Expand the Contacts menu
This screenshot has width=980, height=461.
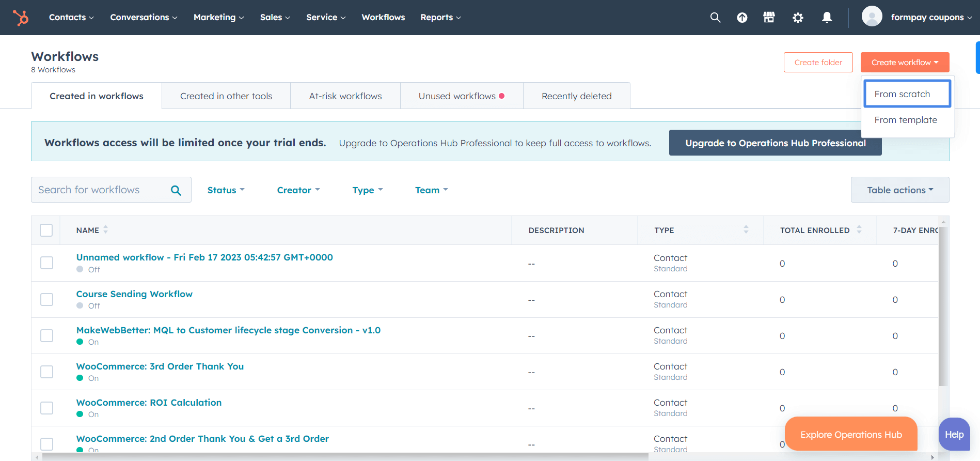[71, 18]
